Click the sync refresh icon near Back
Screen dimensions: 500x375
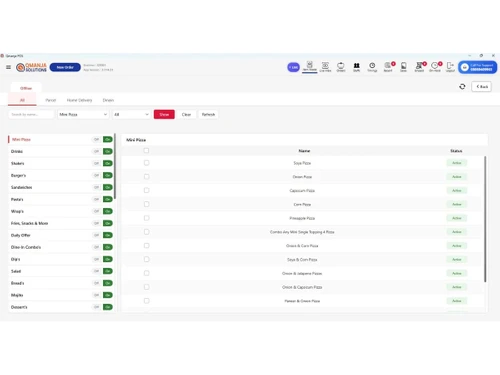tap(462, 87)
